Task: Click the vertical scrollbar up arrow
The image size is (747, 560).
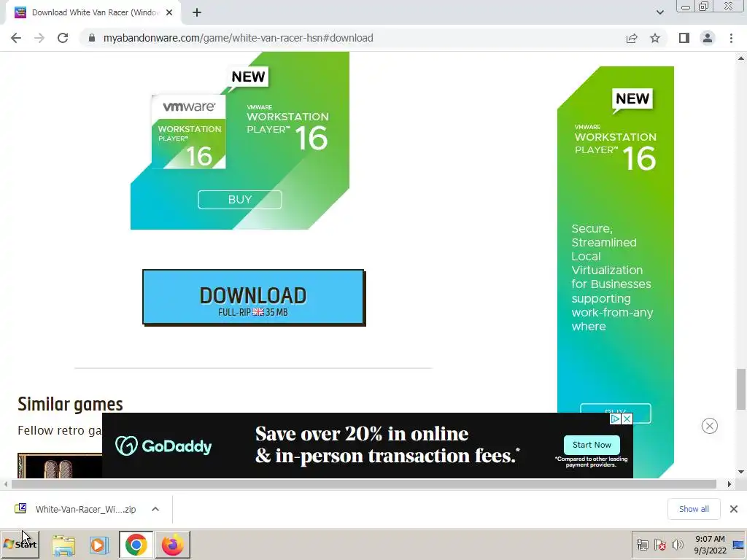Action: pos(741,58)
